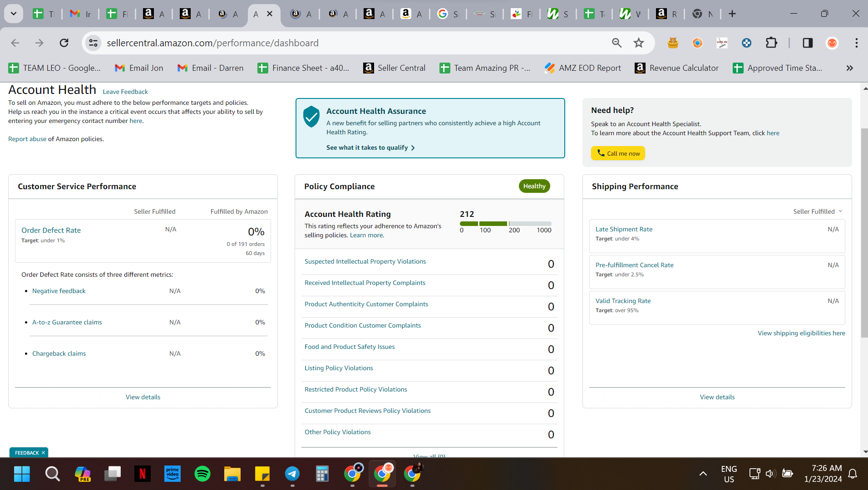Open Team Amazing PR bookmark
The width and height of the screenshot is (868, 490).
[x=485, y=68]
